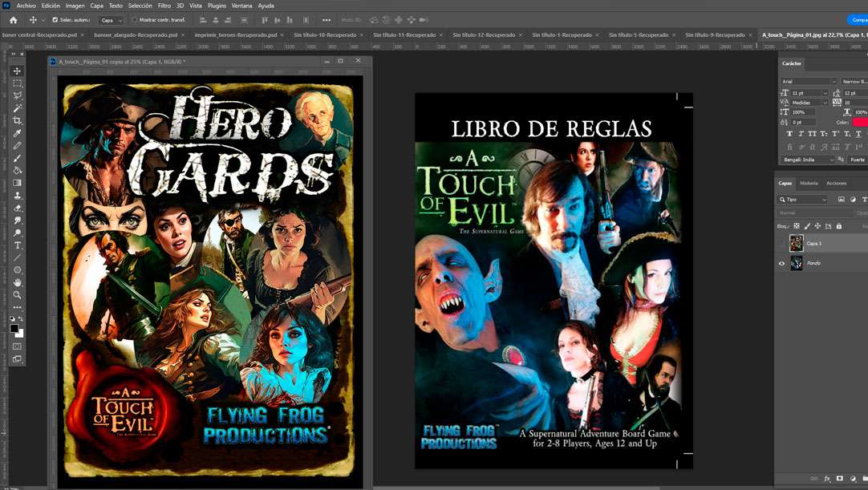Viewport: 868px width, 490px height.
Task: Select the Capa 1 layer thumbnail
Action: 797,243
